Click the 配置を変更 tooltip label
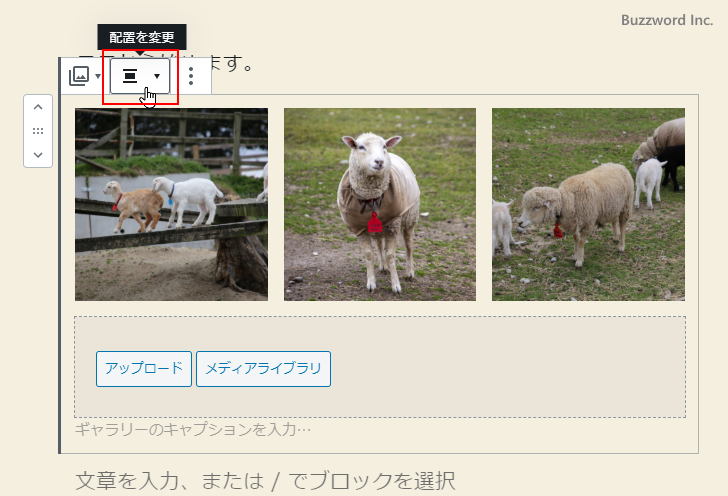This screenshot has width=728, height=496. (142, 37)
